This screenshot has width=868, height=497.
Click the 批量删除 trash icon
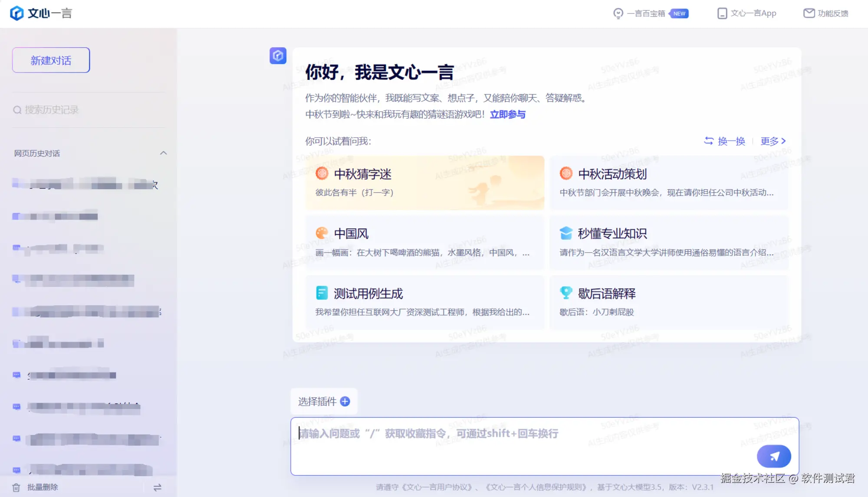[x=16, y=487]
